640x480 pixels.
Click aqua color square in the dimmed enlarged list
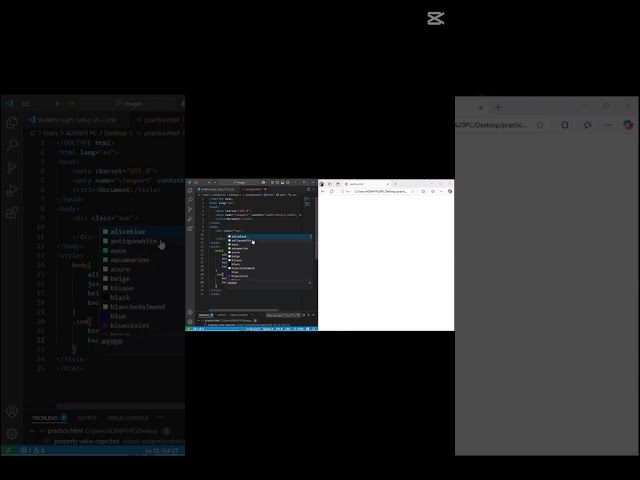point(105,250)
